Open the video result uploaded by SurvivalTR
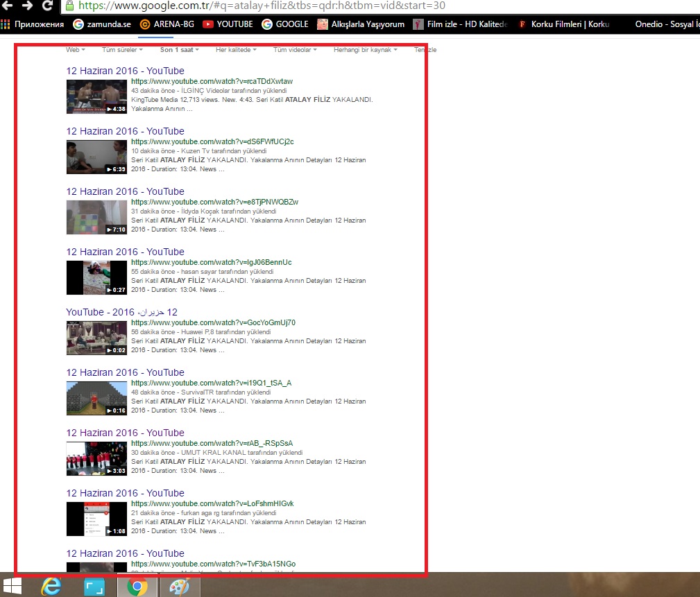700x597 pixels. (125, 372)
